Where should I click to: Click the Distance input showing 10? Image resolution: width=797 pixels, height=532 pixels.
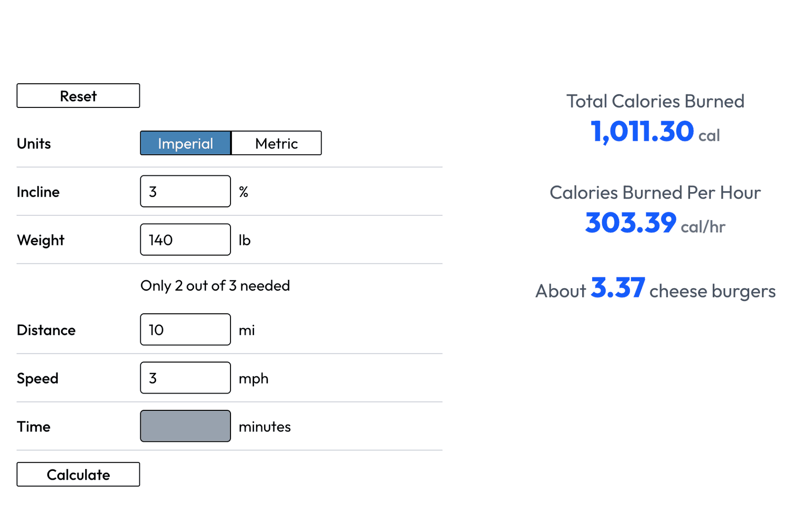click(185, 329)
